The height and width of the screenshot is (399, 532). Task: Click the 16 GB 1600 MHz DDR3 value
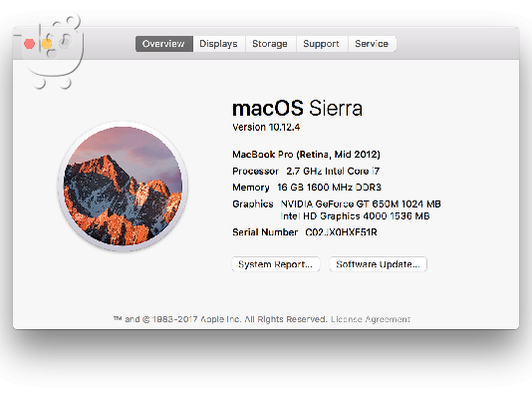click(330, 188)
